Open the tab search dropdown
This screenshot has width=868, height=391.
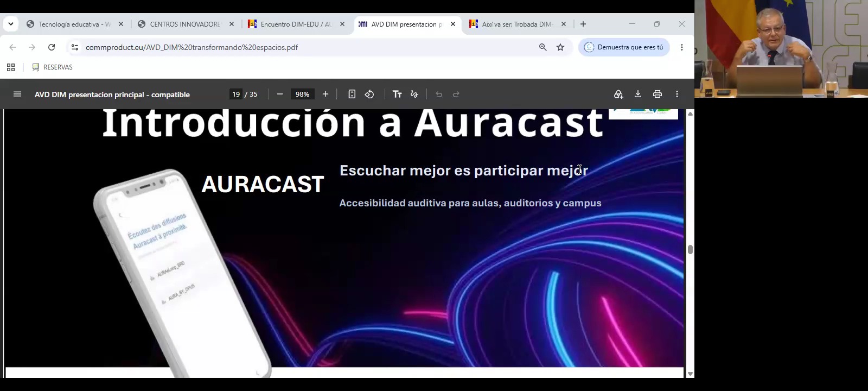pyautogui.click(x=11, y=24)
